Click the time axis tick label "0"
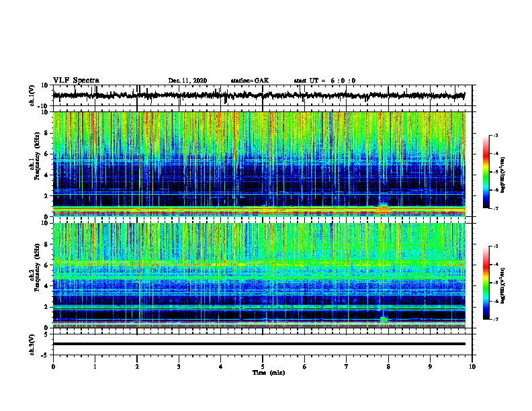The width and height of the screenshot is (532, 411). tap(53, 367)
